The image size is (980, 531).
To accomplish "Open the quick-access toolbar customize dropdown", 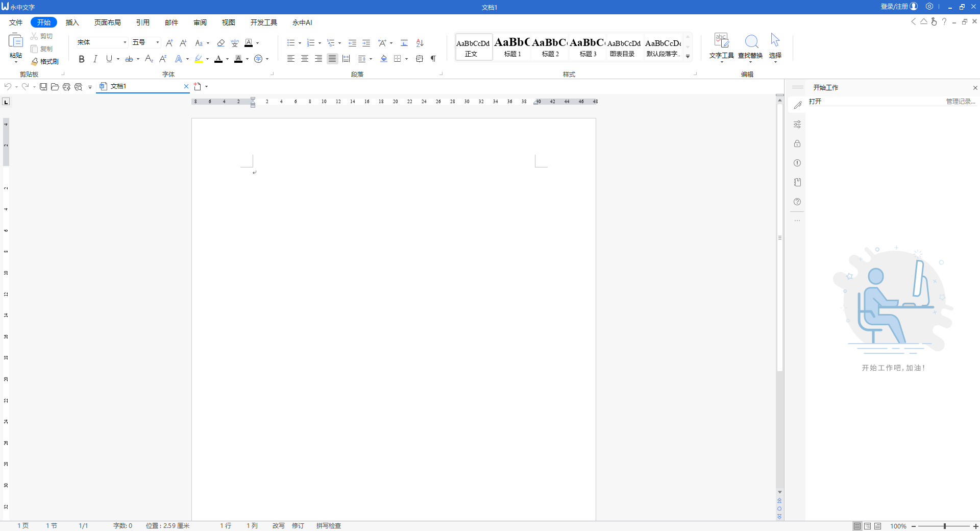I will (x=90, y=87).
